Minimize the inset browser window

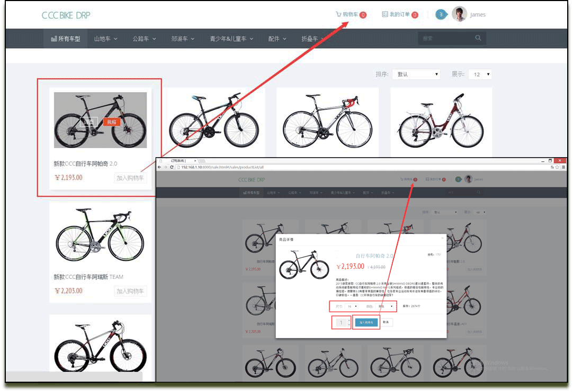point(543,161)
